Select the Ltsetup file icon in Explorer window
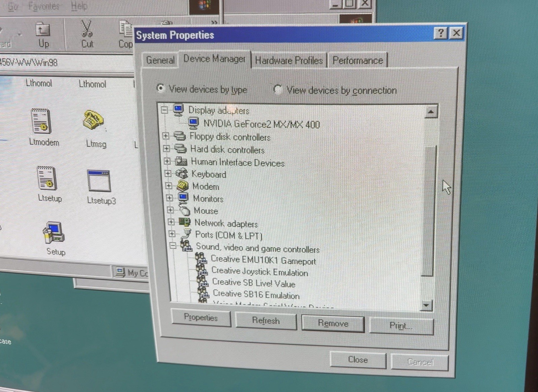The image size is (538, 392). coord(47,178)
